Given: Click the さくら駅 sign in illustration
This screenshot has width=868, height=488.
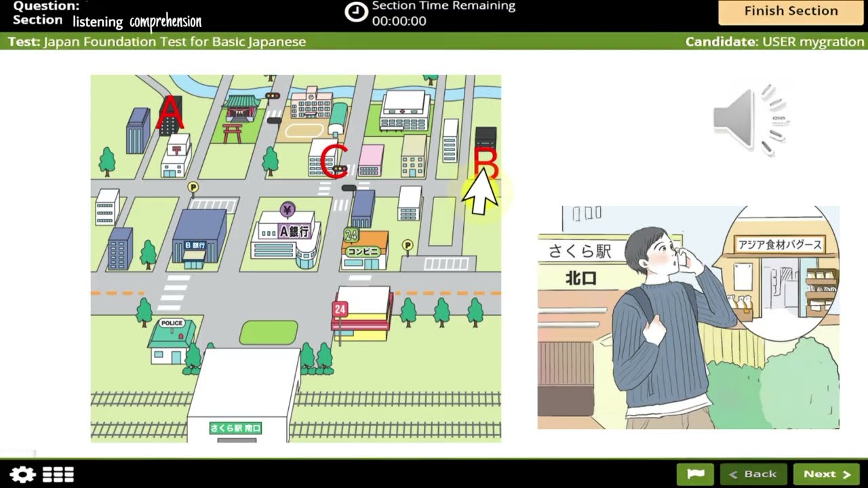Looking at the screenshot, I should (x=580, y=251).
